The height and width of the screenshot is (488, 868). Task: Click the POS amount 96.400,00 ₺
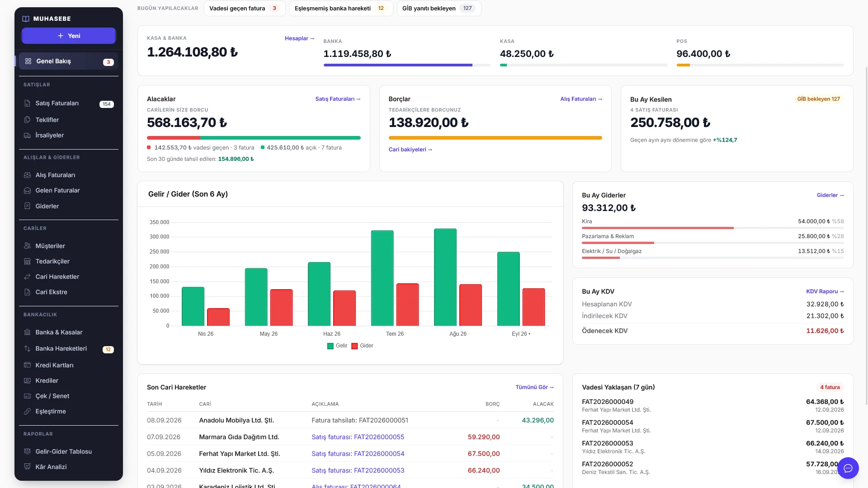[703, 54]
